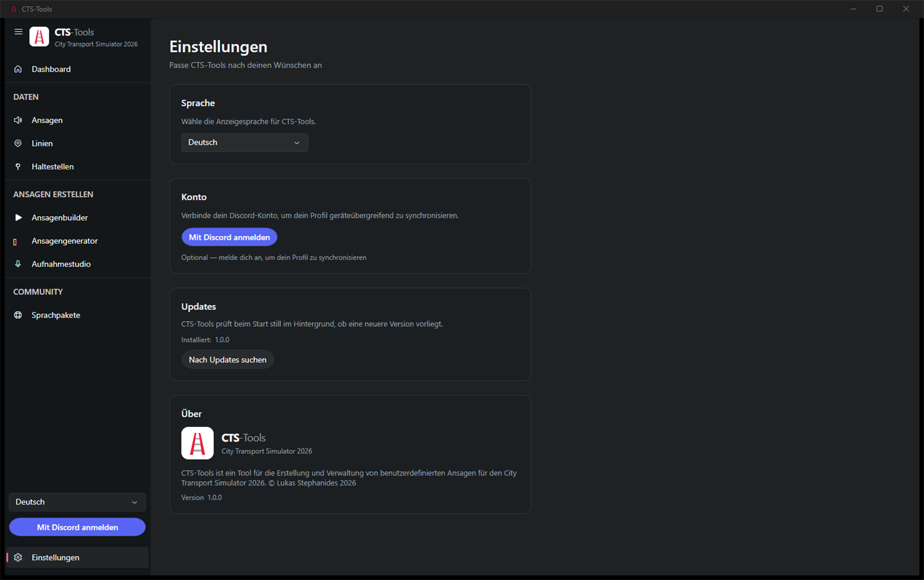This screenshot has height=580, width=924.
Task: Toggle the hamburger menu icon
Action: point(19,32)
